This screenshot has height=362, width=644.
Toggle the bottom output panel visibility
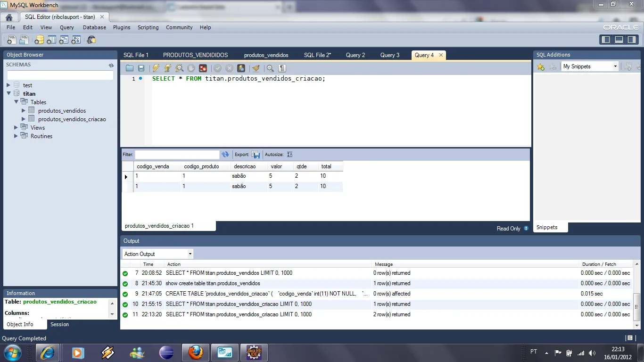coord(619,40)
